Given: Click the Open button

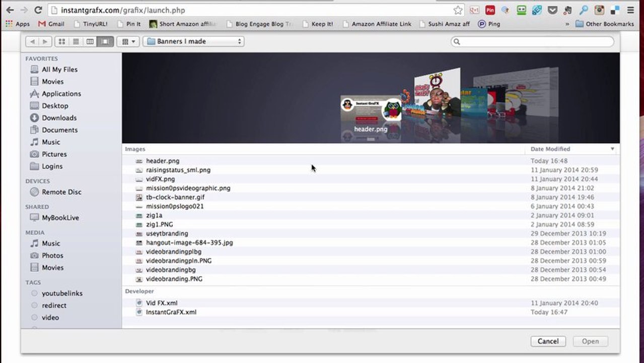Looking at the screenshot, I should click(x=590, y=341).
